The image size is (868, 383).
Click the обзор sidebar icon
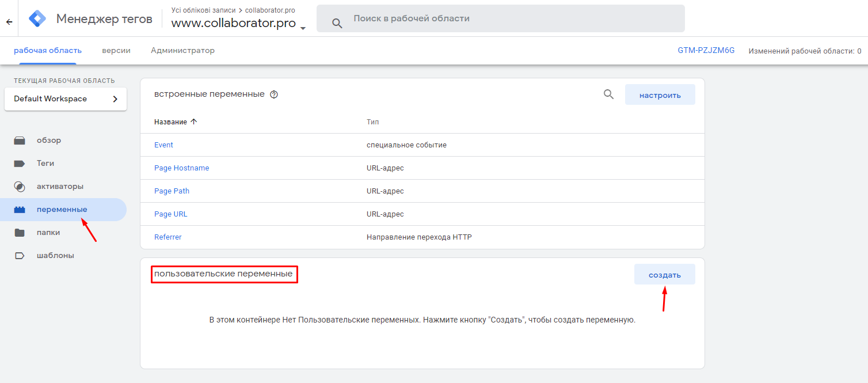[x=20, y=141]
